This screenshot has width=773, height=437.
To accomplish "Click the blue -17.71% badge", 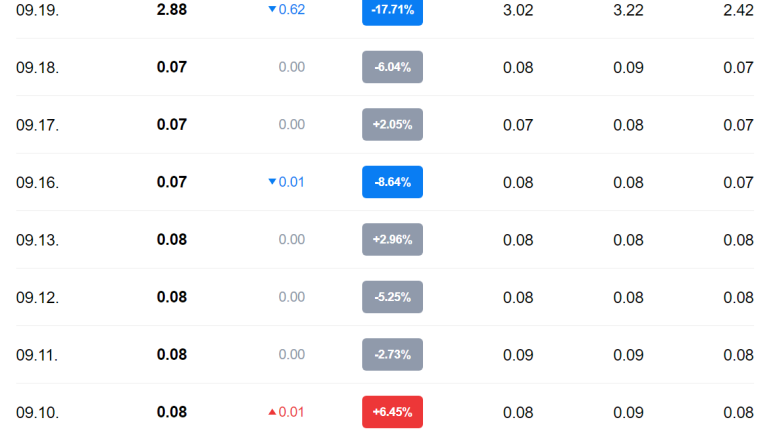I will pyautogui.click(x=392, y=10).
